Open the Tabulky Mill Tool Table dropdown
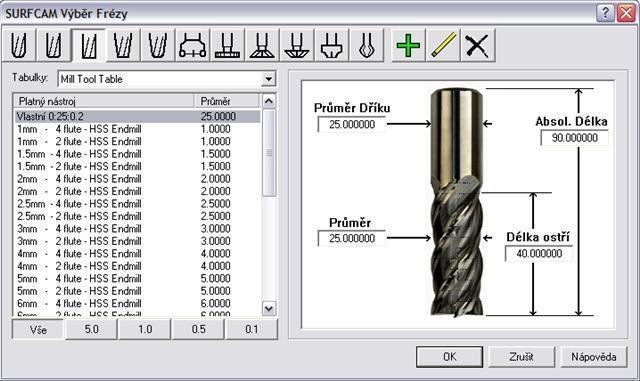 [268, 79]
